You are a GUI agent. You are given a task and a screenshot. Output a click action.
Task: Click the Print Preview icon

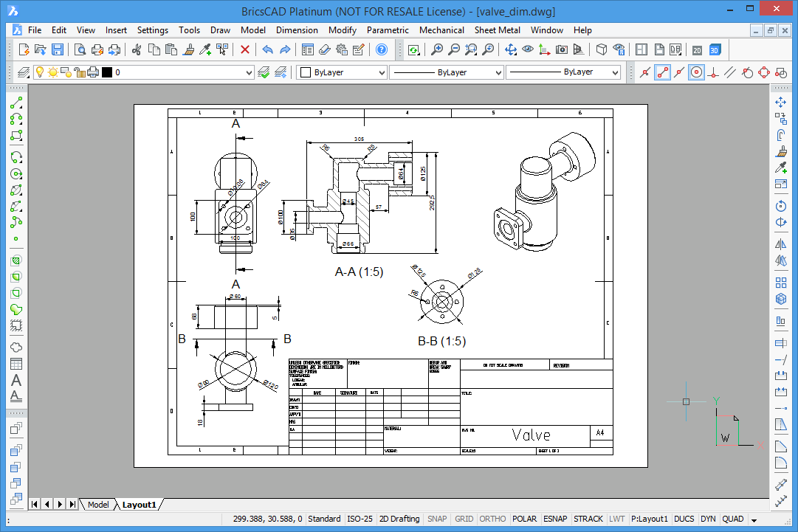pyautogui.click(x=80, y=49)
